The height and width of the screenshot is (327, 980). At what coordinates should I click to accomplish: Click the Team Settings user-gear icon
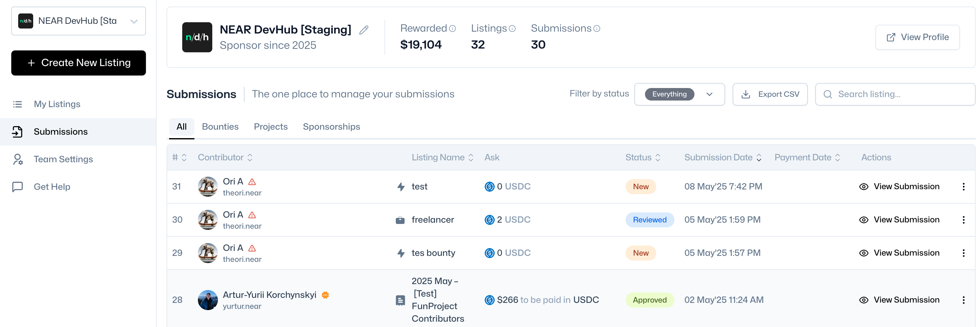[18, 159]
